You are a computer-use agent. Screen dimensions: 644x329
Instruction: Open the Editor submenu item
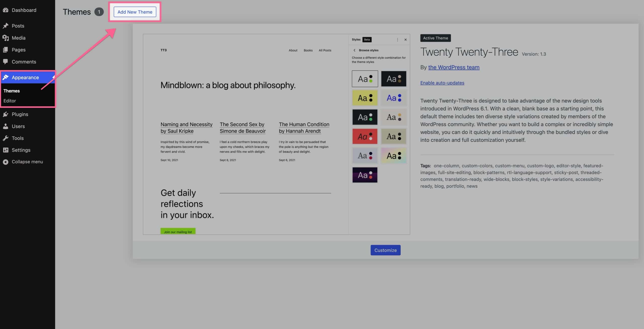point(10,101)
